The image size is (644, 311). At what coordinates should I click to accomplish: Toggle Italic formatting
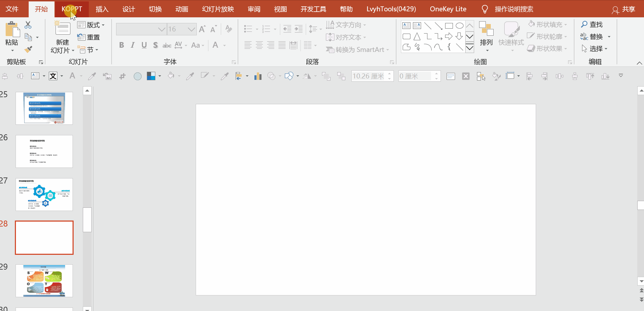tap(133, 45)
